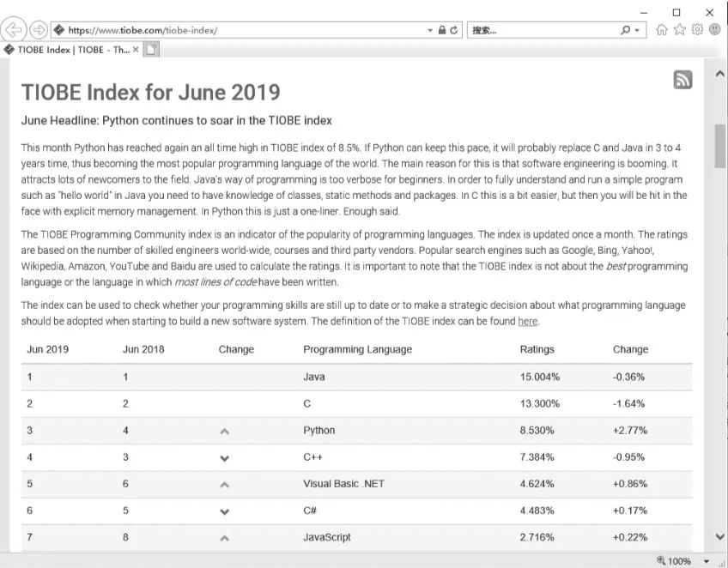Click the browser Back arrow button
The height and width of the screenshot is (568, 728).
pyautogui.click(x=15, y=30)
